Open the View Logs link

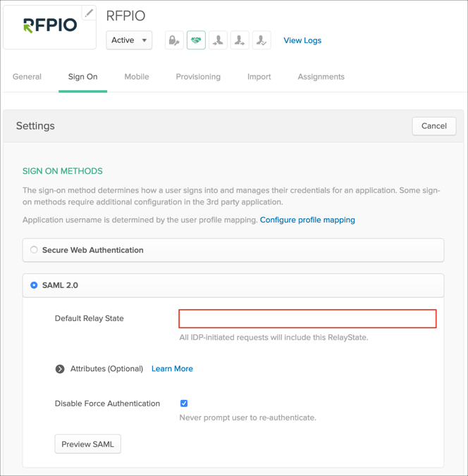[x=302, y=40]
